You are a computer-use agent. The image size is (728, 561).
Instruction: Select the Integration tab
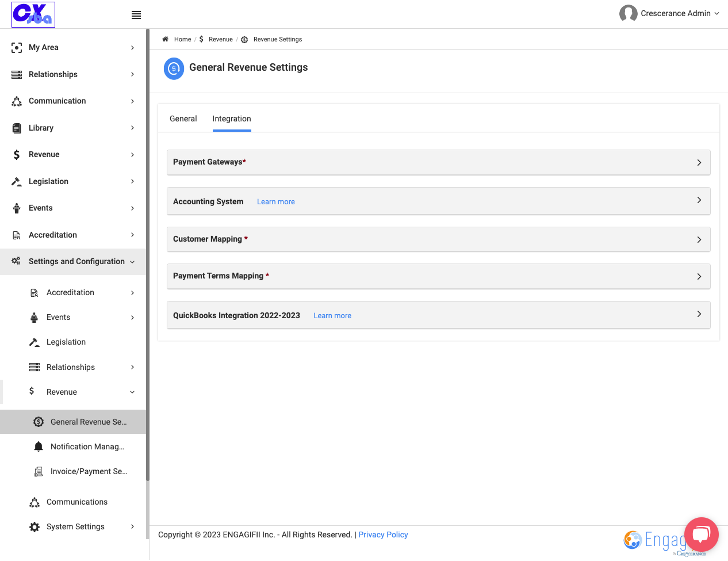coord(232,119)
